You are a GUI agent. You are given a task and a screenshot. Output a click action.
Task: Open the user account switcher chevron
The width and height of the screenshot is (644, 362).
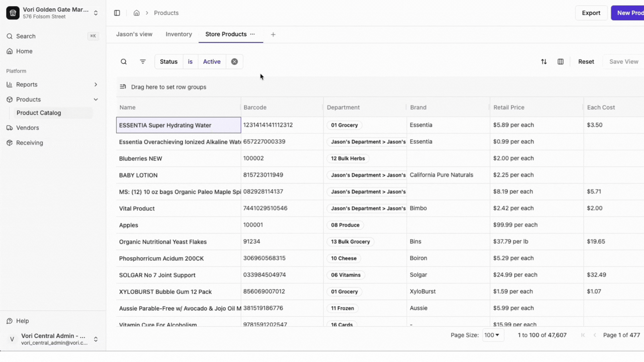coord(96,339)
